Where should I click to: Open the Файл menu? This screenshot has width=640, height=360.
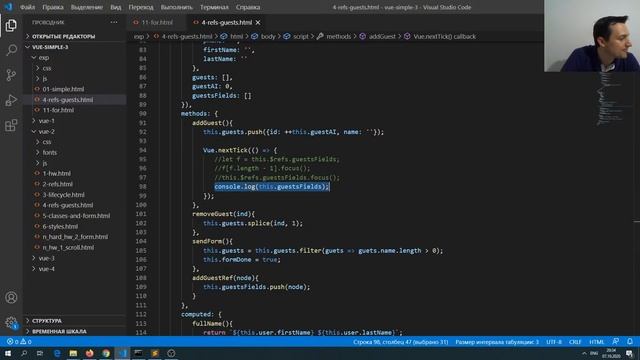(27, 7)
